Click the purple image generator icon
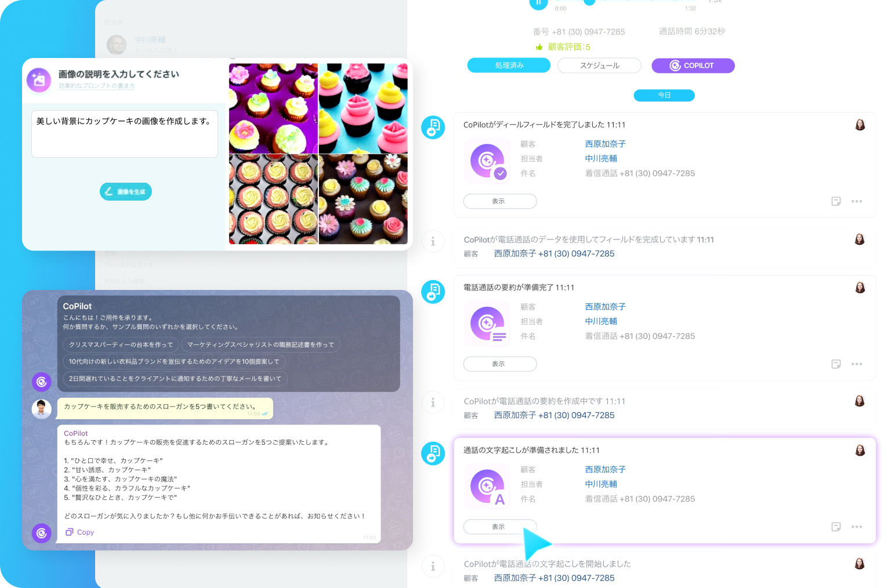 click(39, 80)
